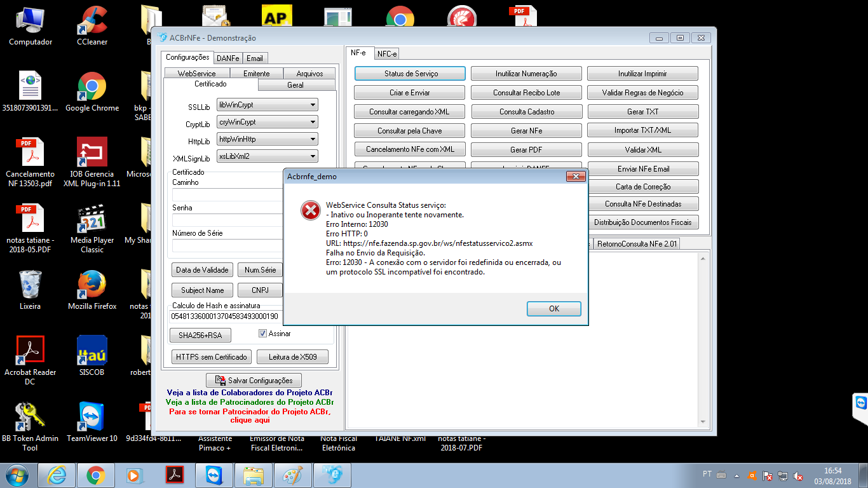Click the Status de Serviço button
This screenshot has height=488, width=868.
coord(410,74)
